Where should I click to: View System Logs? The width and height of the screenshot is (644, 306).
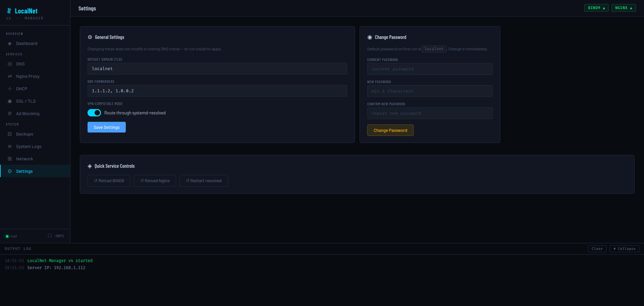pyautogui.click(x=35, y=147)
